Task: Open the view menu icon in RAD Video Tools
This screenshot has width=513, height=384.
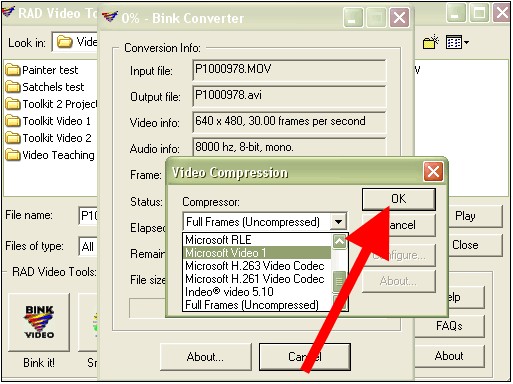Action: pyautogui.click(x=457, y=42)
